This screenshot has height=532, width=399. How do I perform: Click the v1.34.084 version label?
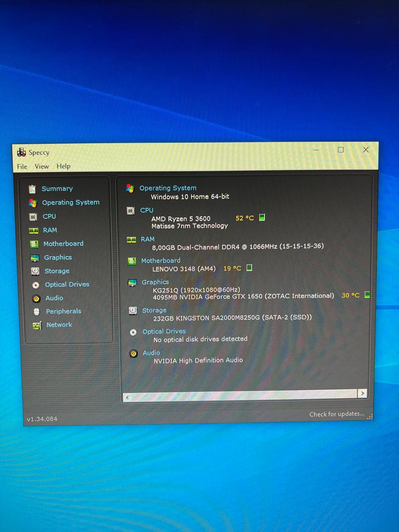pyautogui.click(x=42, y=419)
